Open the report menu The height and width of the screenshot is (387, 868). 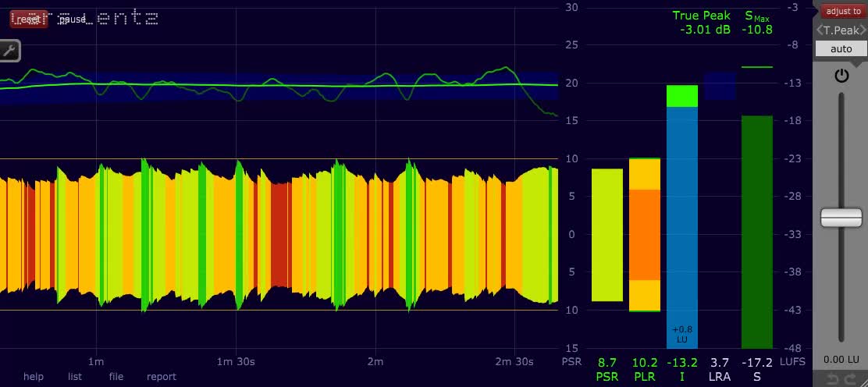(x=162, y=377)
